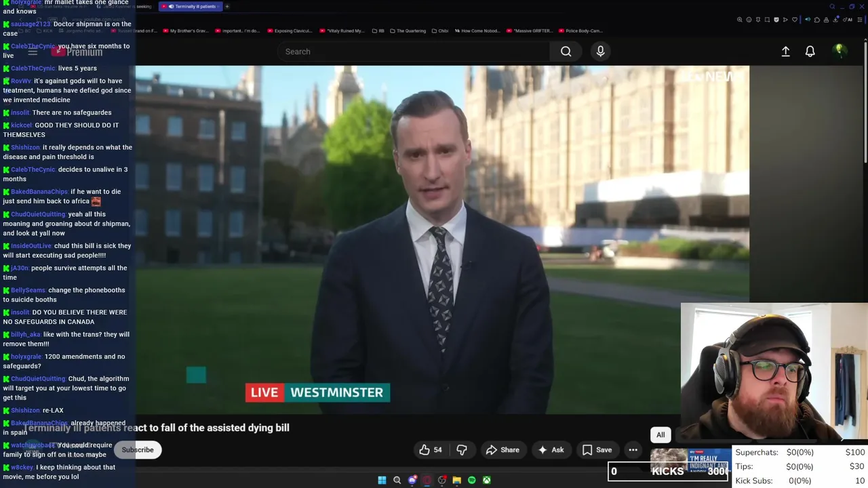
Task: Open the 'RB' bookmark folder
Action: pos(378,30)
